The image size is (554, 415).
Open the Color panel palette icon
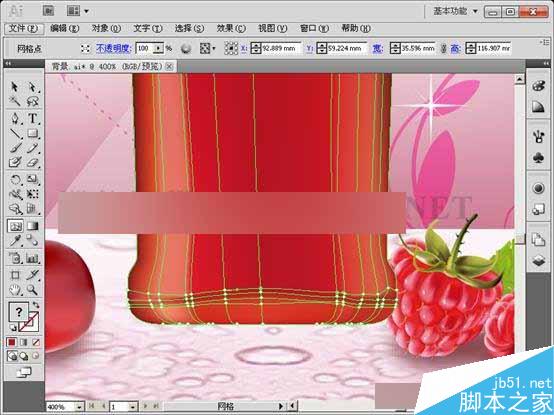(x=538, y=86)
